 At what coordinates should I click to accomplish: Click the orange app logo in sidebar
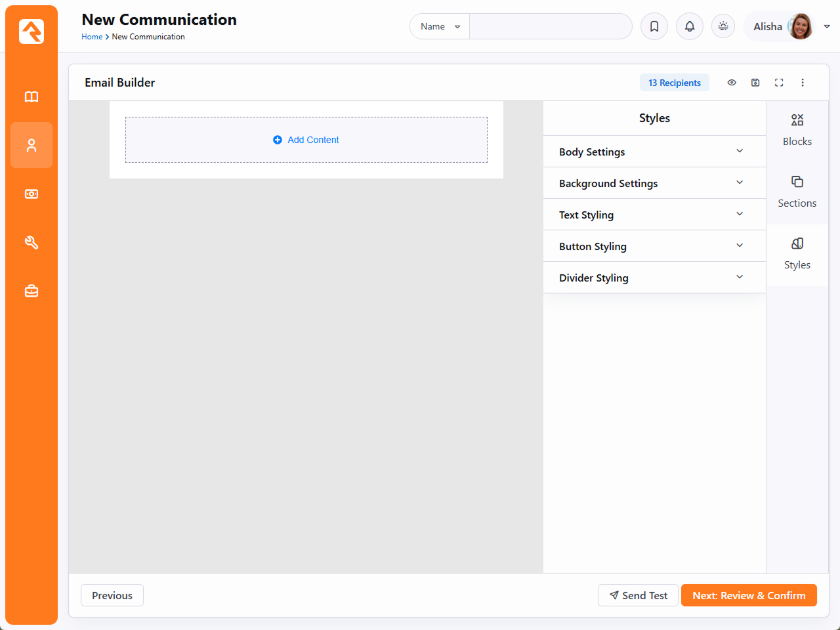coord(31,31)
